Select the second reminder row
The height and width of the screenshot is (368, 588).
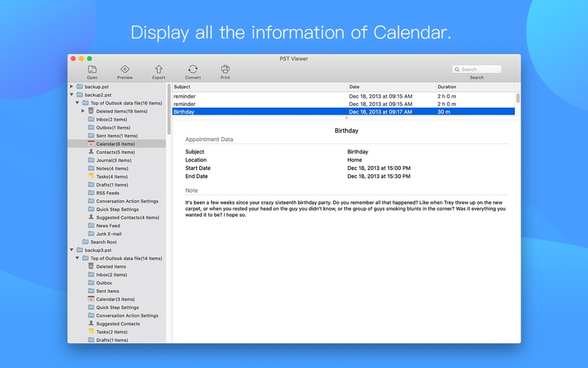point(344,104)
